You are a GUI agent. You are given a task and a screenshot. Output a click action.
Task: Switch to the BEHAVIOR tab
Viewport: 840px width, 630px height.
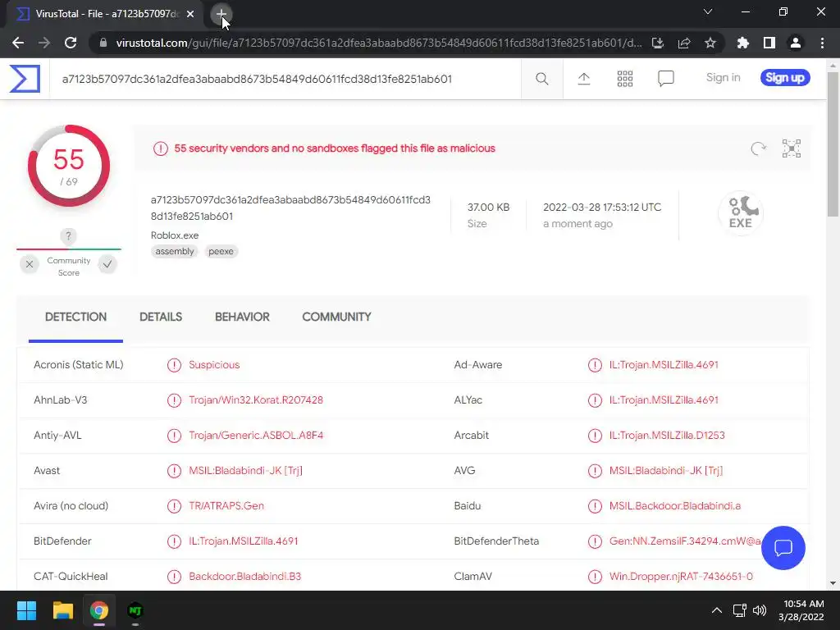[x=242, y=317]
